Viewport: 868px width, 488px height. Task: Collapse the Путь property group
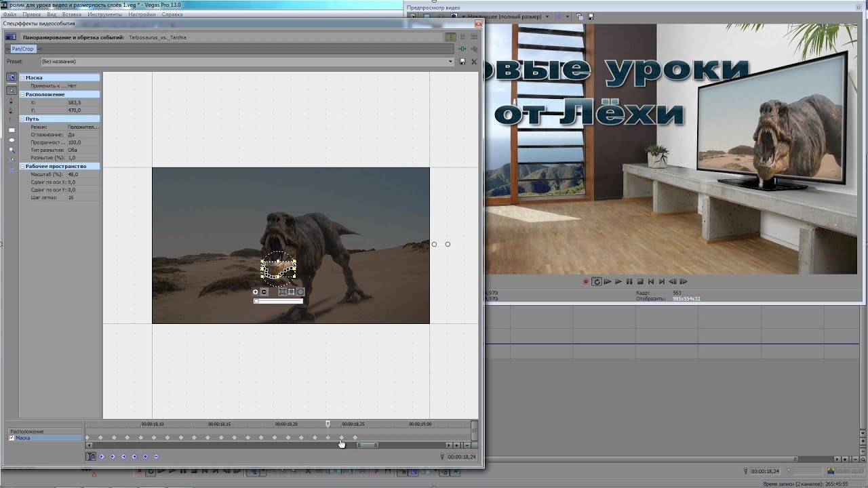click(22, 119)
